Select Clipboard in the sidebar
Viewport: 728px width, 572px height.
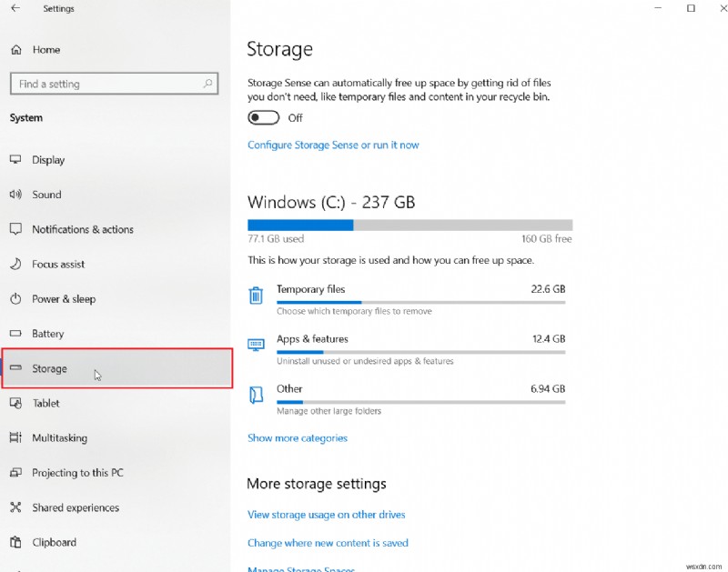click(x=54, y=543)
